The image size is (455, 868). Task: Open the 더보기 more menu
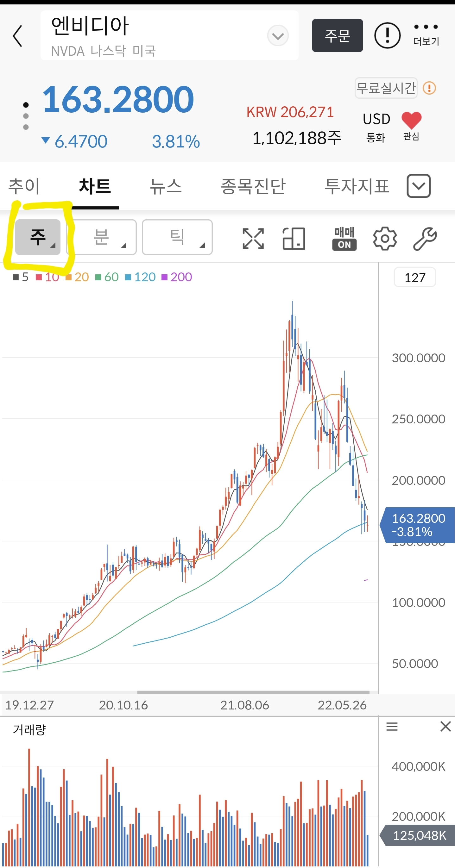[426, 35]
